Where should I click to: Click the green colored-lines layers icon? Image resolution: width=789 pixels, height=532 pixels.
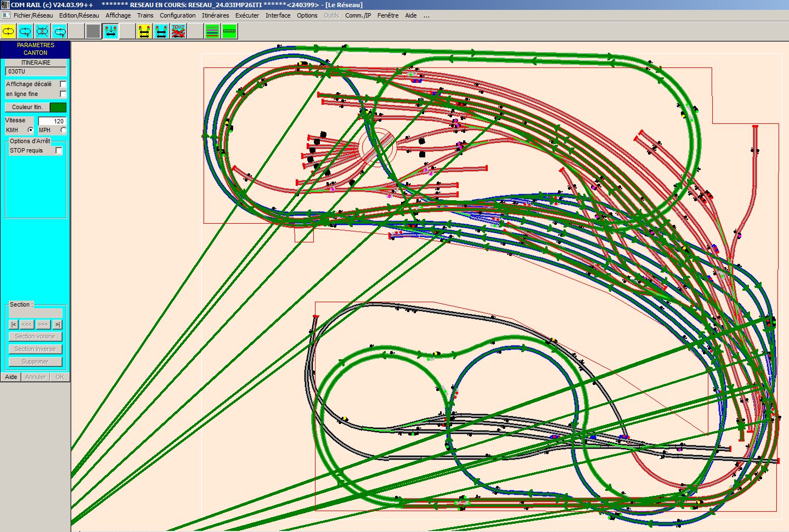(x=212, y=31)
